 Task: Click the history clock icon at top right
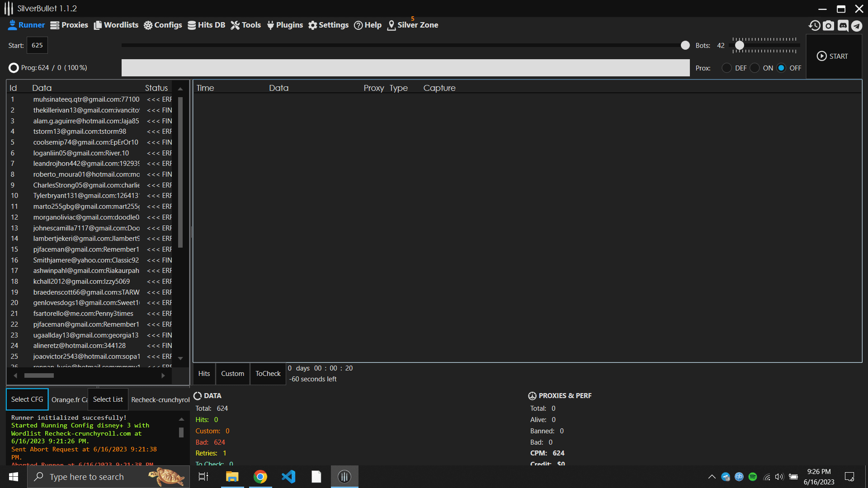pyautogui.click(x=814, y=25)
